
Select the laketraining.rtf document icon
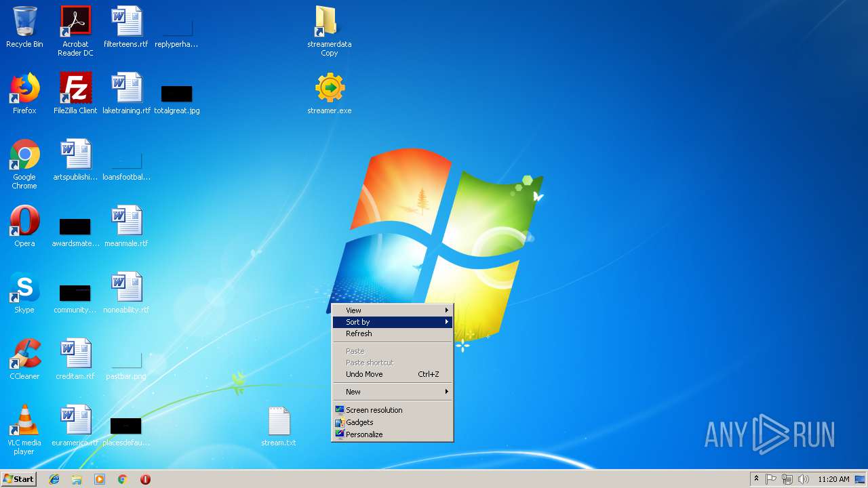coord(126,94)
